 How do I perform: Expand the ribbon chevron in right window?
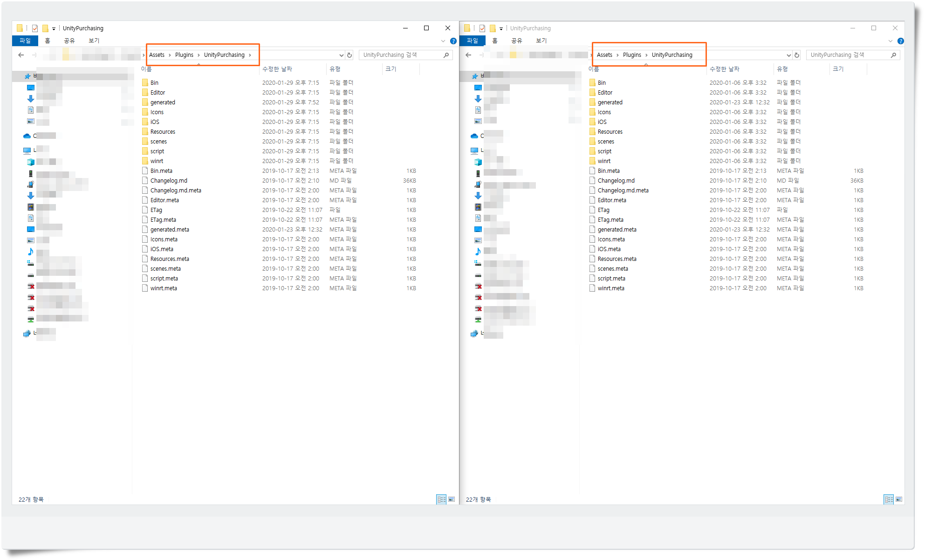click(x=890, y=41)
